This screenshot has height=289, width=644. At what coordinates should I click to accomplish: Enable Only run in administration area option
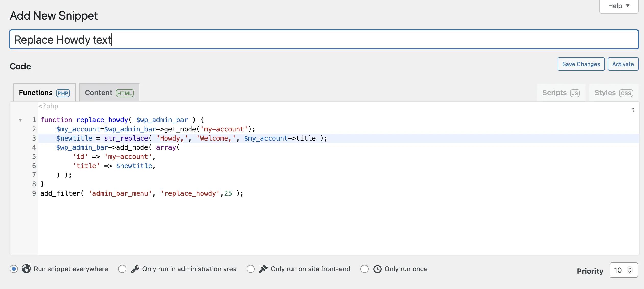coord(123,269)
